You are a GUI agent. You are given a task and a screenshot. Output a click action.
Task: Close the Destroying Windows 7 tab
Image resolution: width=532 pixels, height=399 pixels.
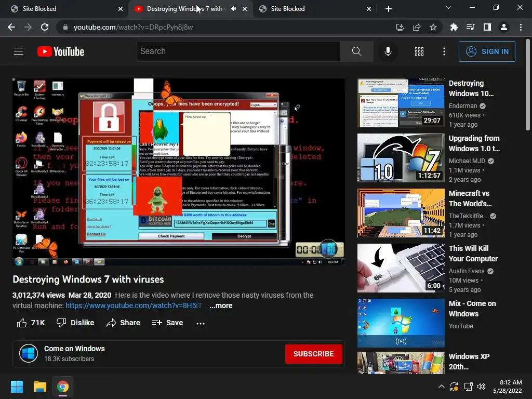(245, 9)
